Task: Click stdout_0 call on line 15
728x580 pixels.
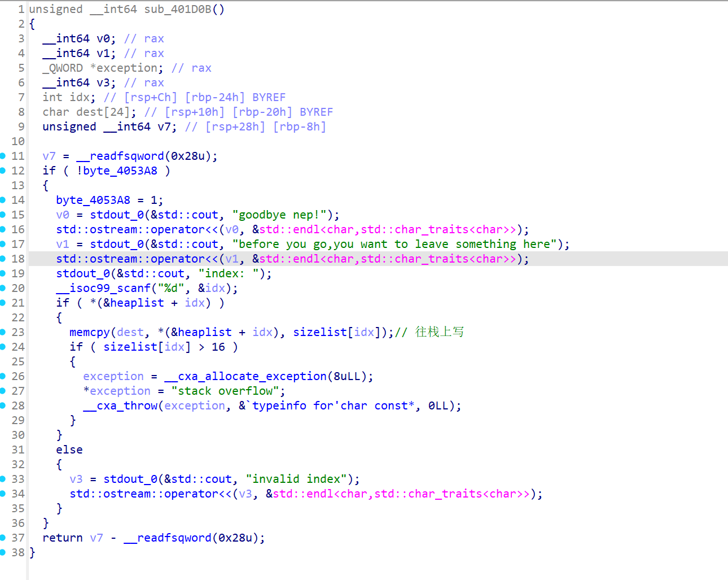Action: [x=117, y=215]
